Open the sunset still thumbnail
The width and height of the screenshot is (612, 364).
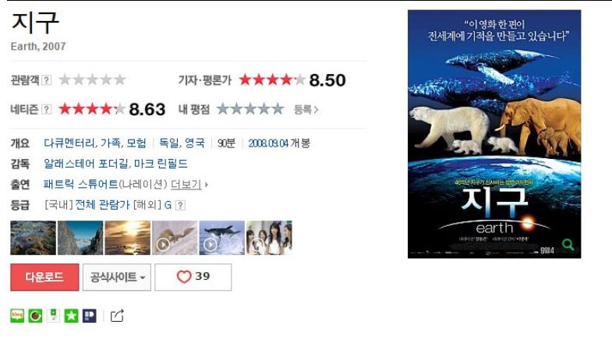(128, 238)
